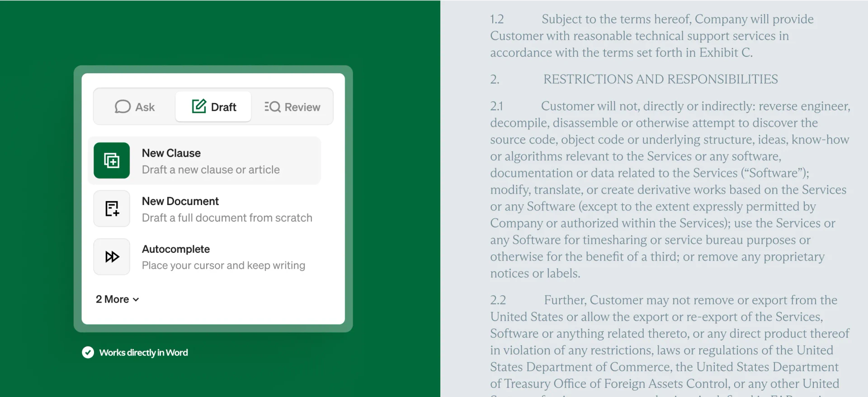
Task: Choose the New Document title text
Action: click(x=180, y=201)
